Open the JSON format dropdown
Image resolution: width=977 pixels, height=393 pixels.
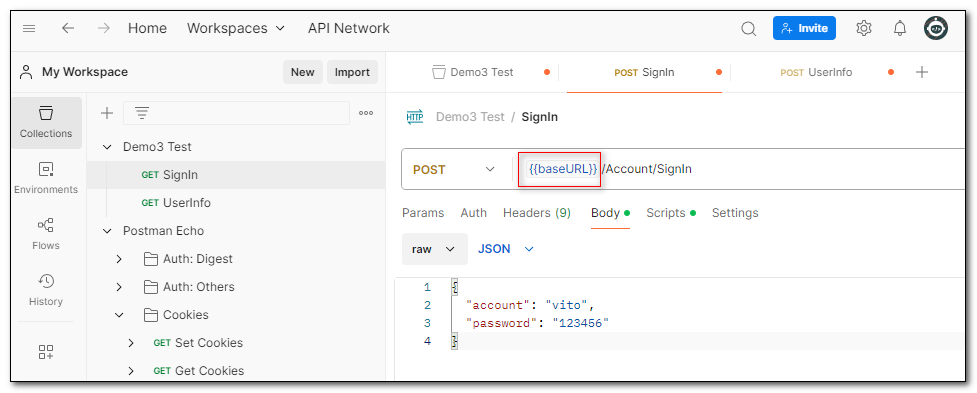click(x=506, y=249)
